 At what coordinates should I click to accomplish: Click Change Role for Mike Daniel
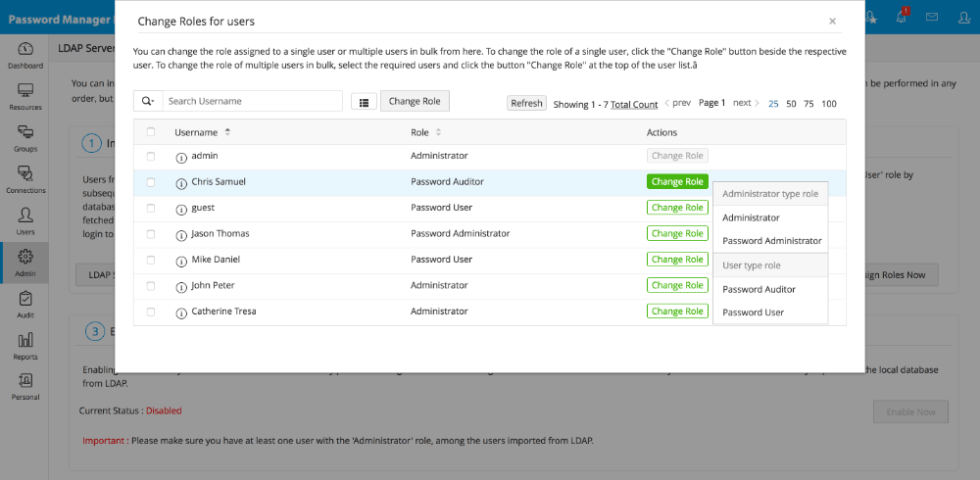click(x=677, y=260)
